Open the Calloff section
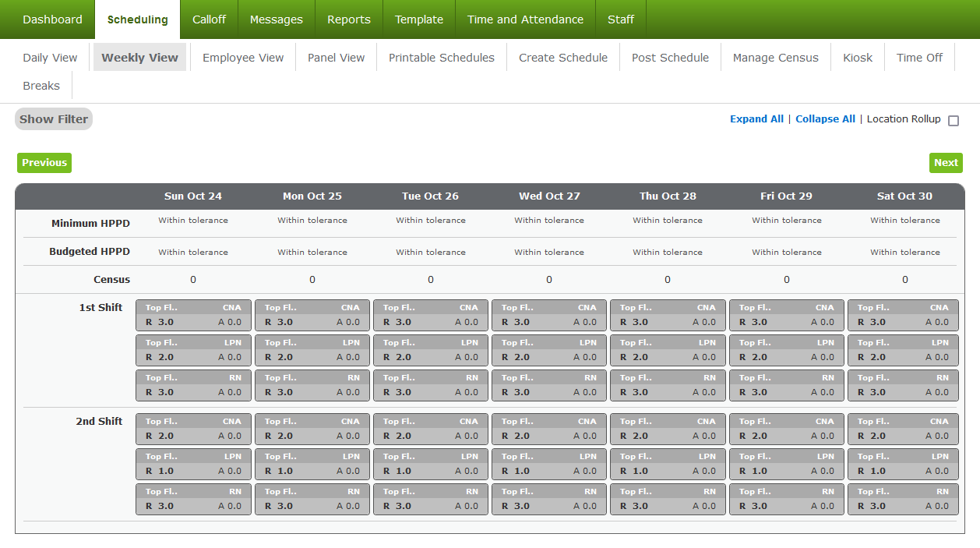Viewport: 980px width, 548px height. click(x=209, y=19)
